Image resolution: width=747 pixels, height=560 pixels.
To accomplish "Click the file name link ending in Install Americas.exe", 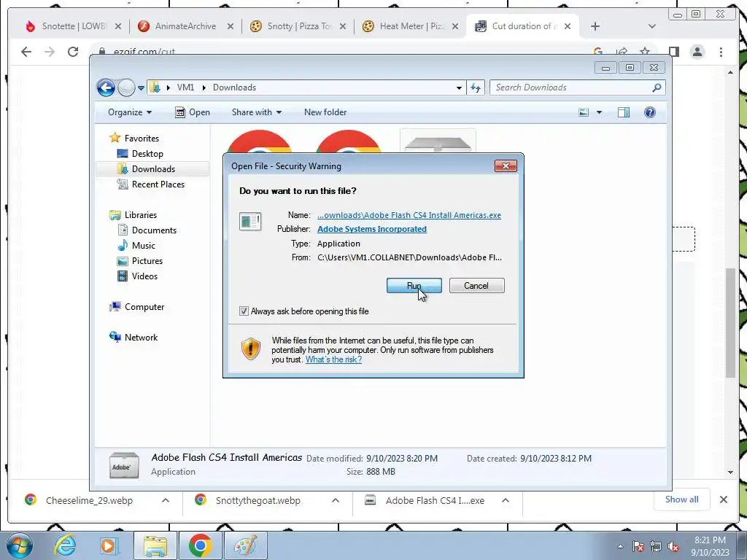I will point(409,215).
